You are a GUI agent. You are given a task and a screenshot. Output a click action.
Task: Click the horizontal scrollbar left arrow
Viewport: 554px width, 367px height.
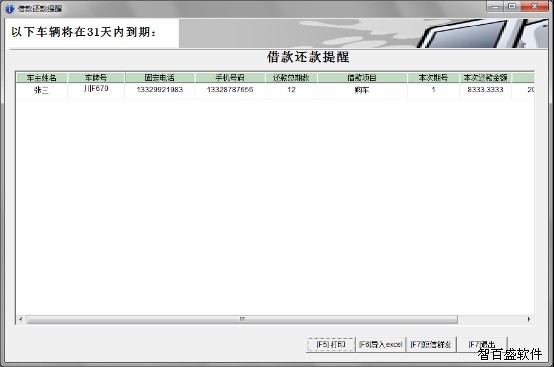coord(20,319)
